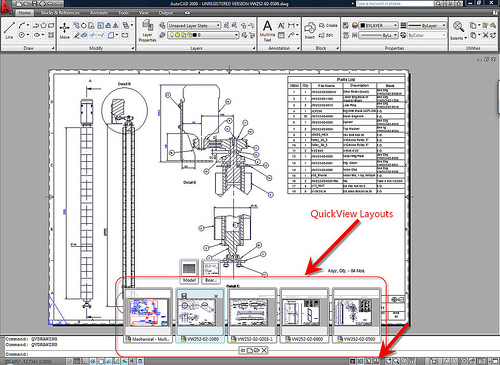Viewport: 500px width, 365px height.
Task: Open the ByLayer linetype dropdown
Action: [x=427, y=25]
